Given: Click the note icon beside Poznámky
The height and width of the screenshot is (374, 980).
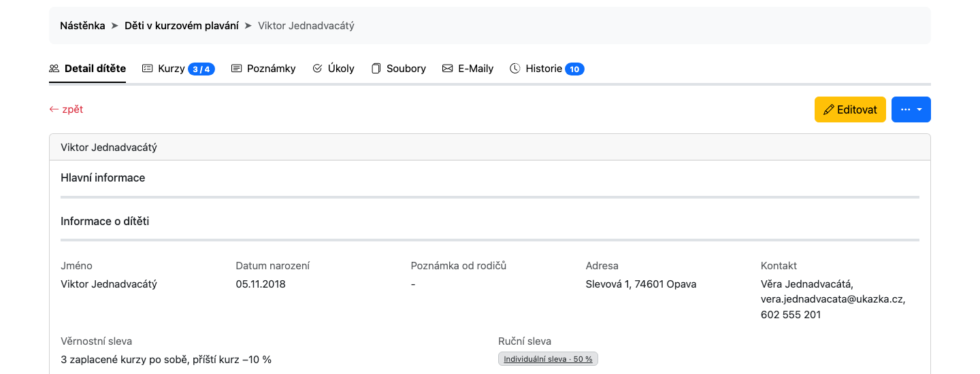Looking at the screenshot, I should coord(237,69).
